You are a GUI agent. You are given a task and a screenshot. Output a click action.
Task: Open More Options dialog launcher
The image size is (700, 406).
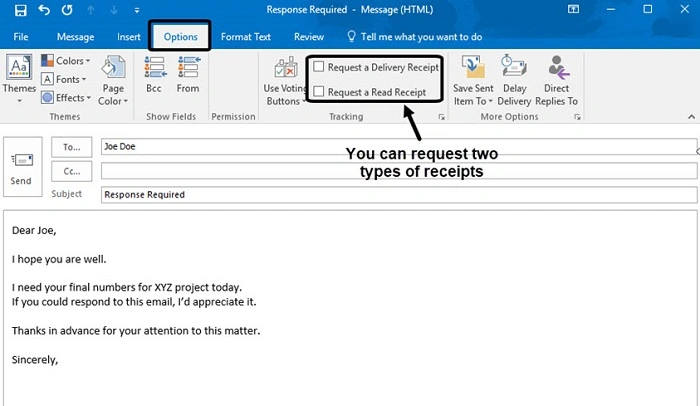(577, 117)
